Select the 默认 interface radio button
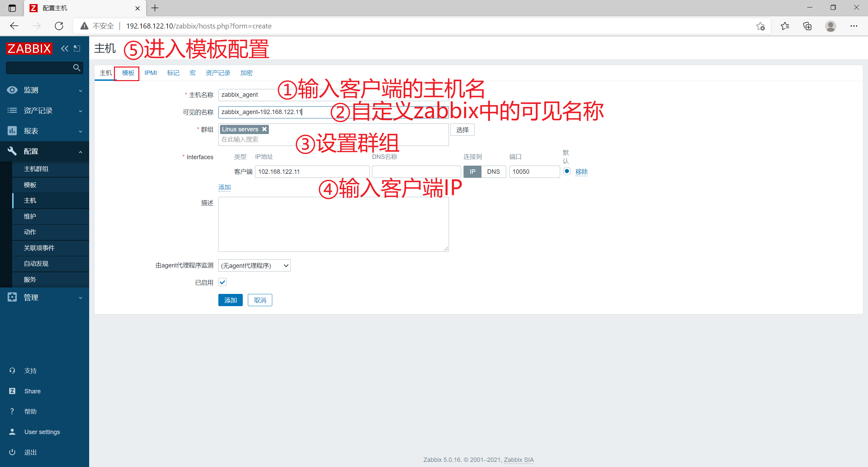Viewport: 868px width, 467px height. click(567, 171)
